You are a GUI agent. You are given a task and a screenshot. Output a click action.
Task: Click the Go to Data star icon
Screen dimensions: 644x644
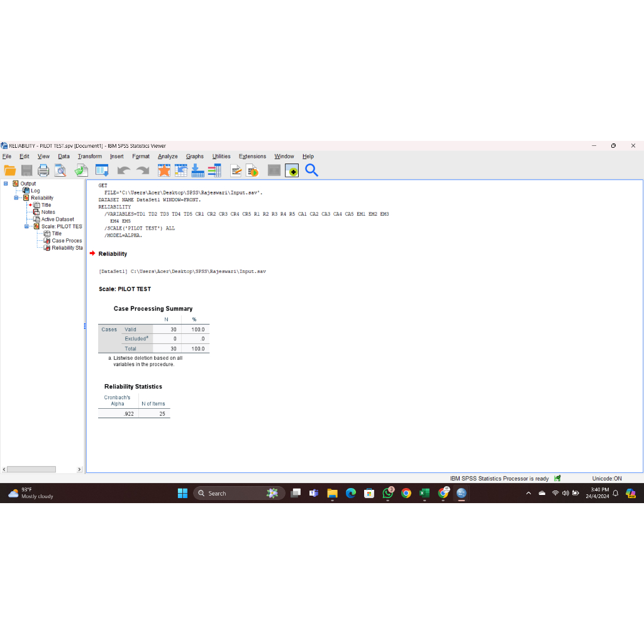point(164,170)
